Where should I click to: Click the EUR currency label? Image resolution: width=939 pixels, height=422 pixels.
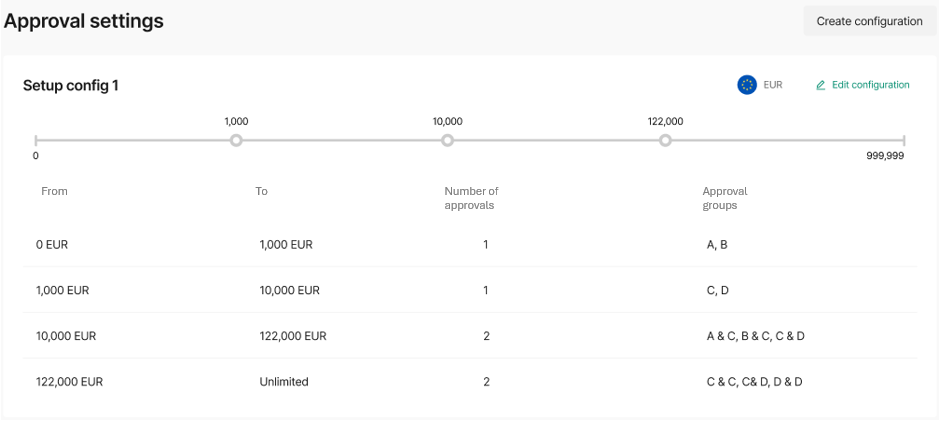tap(773, 85)
